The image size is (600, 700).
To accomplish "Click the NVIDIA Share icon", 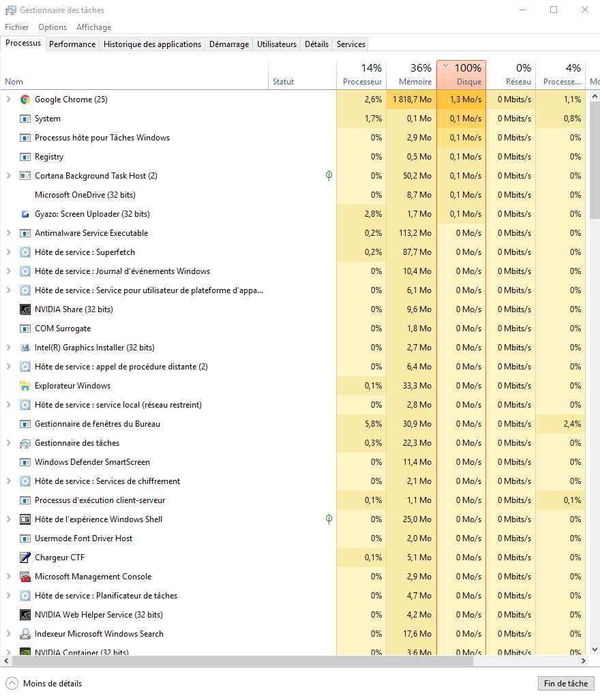I will coord(25,309).
